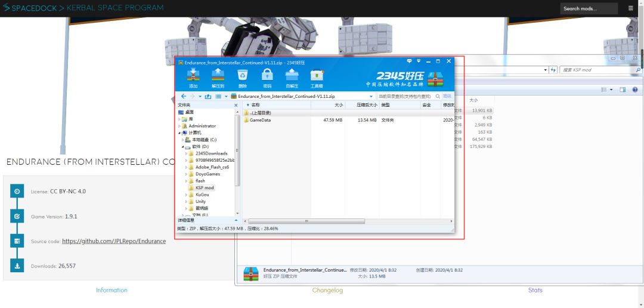The image size is (644, 308).
Task: Click the KERBAL SPACE PROGRAM header link
Action: [115, 7]
